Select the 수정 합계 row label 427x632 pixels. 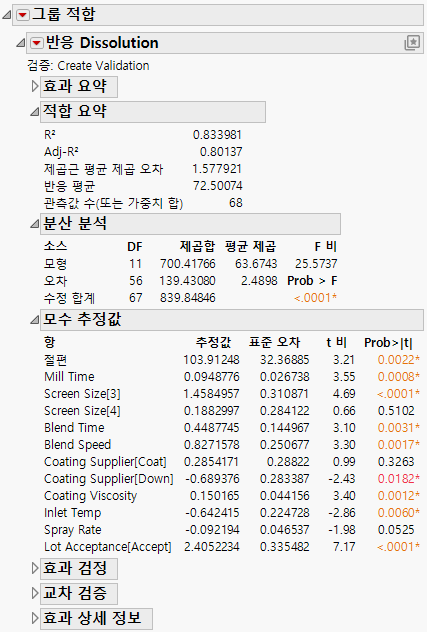(69, 298)
